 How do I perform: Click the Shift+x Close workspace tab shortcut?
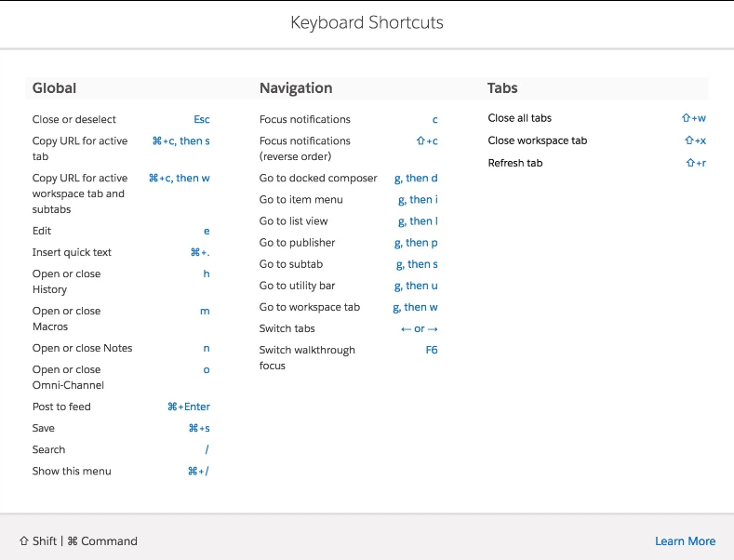pyautogui.click(x=694, y=141)
